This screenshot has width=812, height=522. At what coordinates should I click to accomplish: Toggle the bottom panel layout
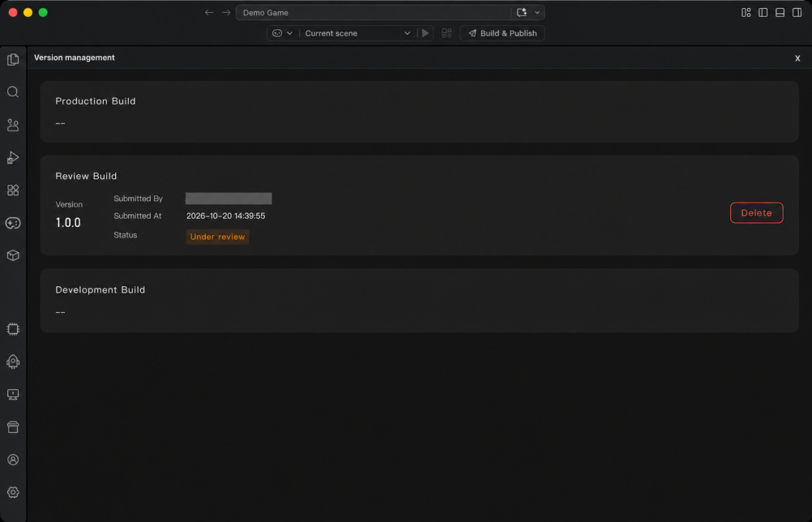click(780, 12)
